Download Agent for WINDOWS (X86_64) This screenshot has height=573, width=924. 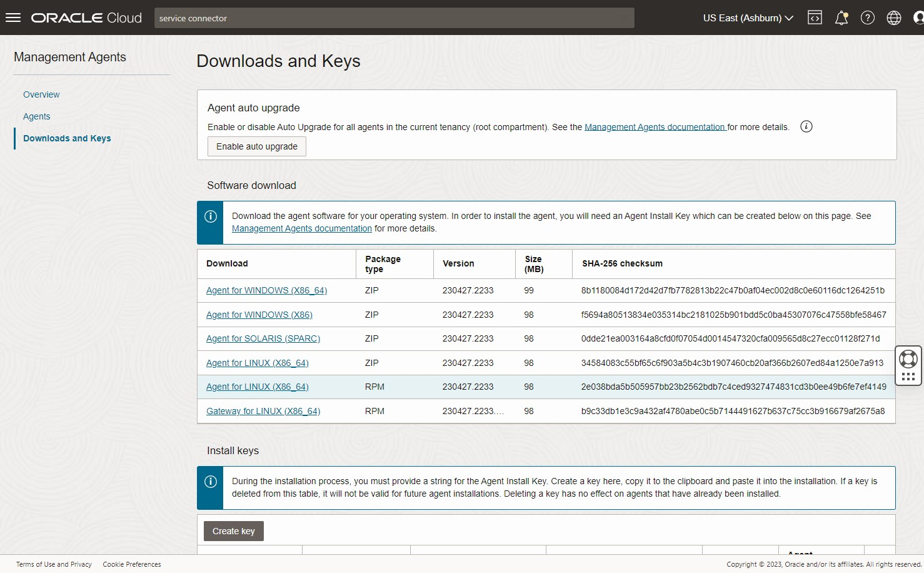coord(266,290)
